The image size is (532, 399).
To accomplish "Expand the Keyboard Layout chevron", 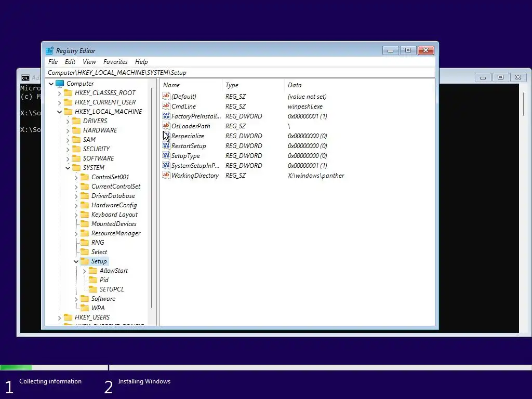I will [76, 215].
